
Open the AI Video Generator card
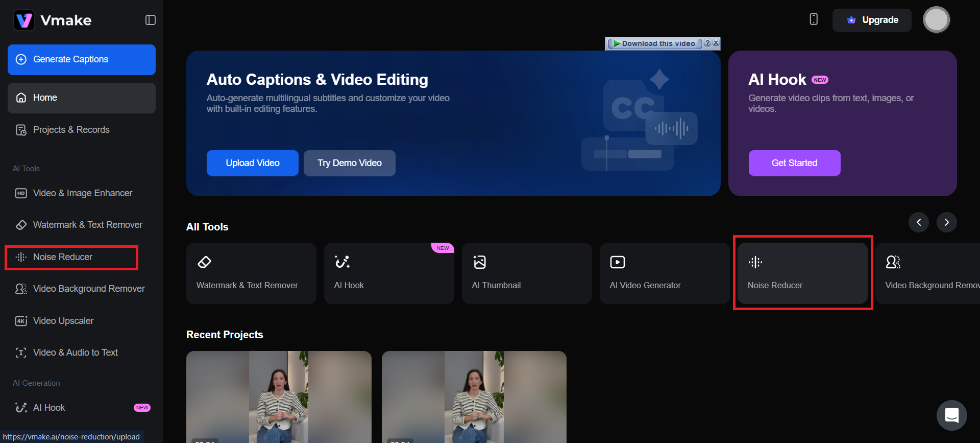(x=664, y=273)
